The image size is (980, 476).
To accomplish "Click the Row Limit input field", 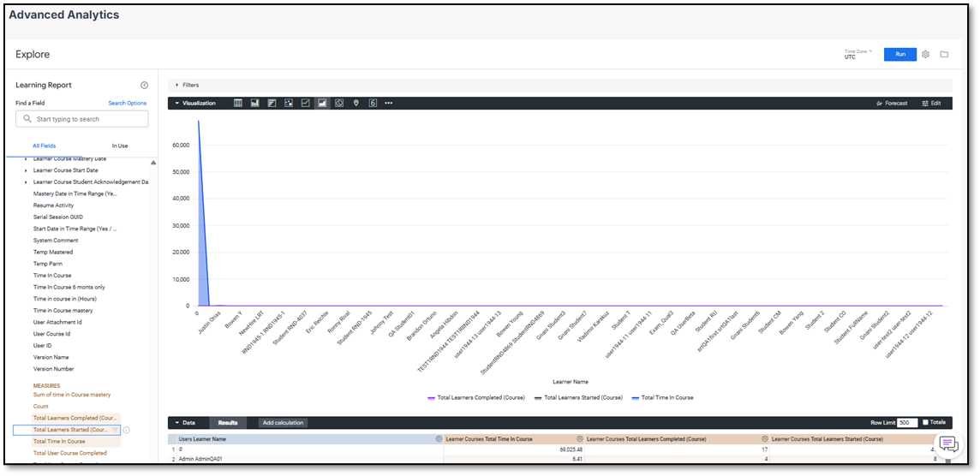I will pyautogui.click(x=907, y=423).
